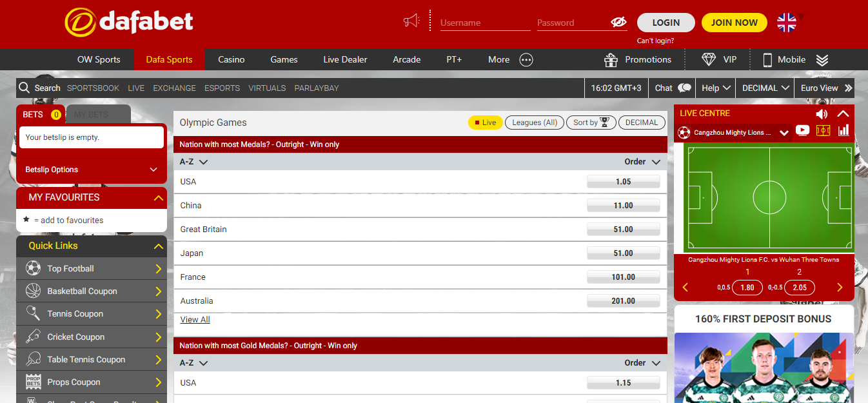868x403 pixels.
Task: Click the Username input field
Action: pyautogui.click(x=485, y=23)
